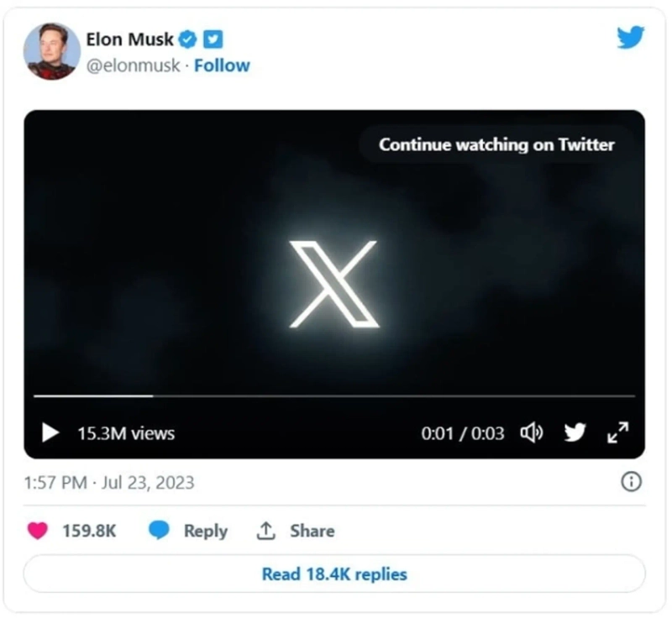Open the 1:57 PM Jul 23, 2023 timestamp
This screenshot has height=618, width=672.
[x=109, y=483]
